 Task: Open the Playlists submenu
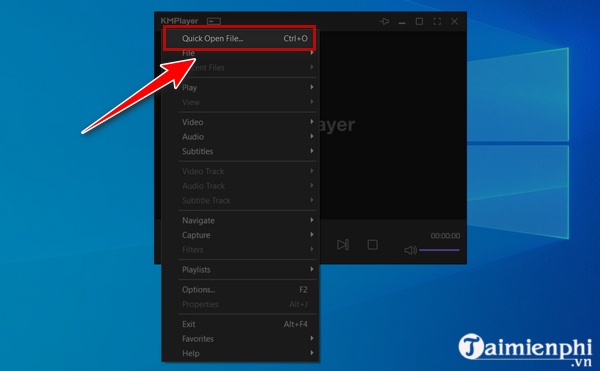[x=240, y=270]
